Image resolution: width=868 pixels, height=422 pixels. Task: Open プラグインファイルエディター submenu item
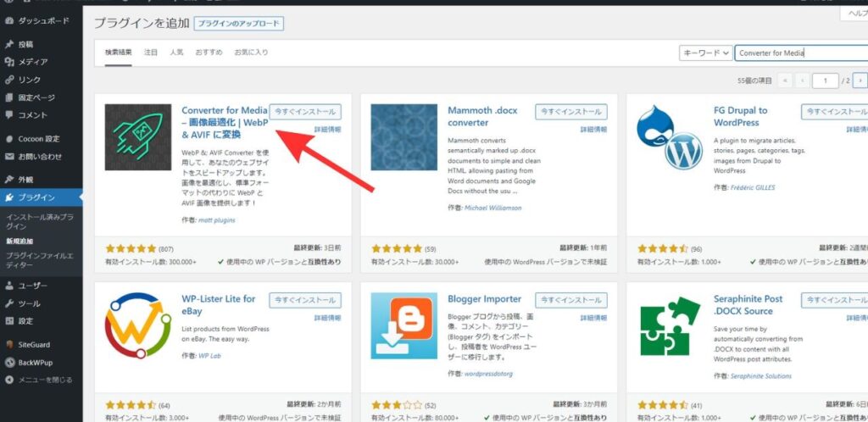coord(40,260)
